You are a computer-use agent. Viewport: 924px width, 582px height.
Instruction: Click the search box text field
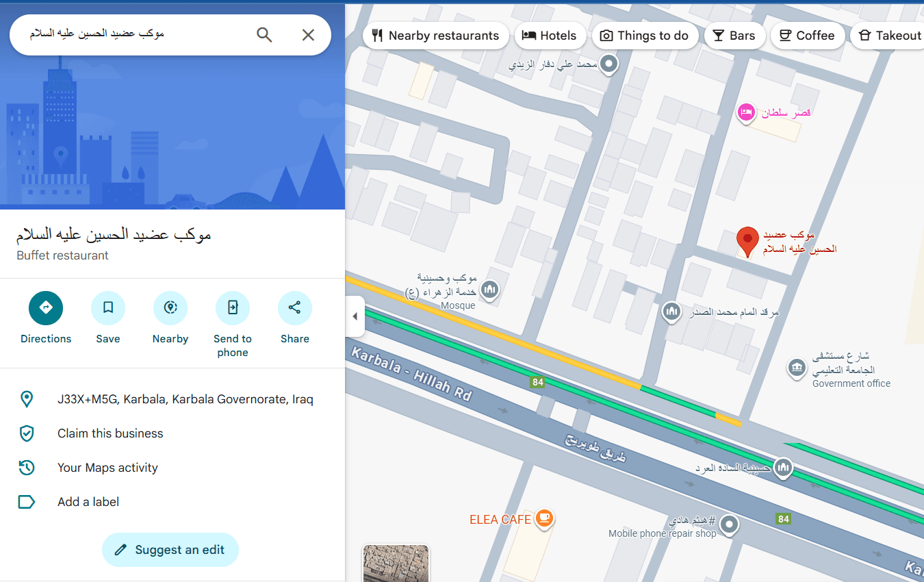pos(137,34)
